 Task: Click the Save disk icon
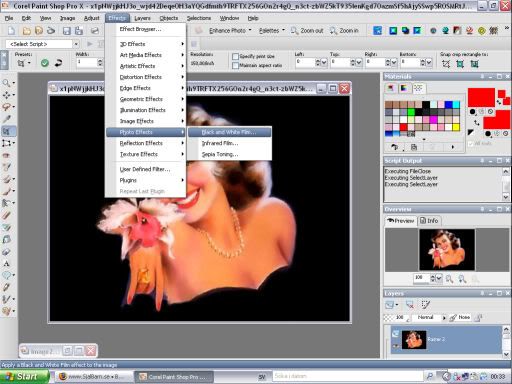click(x=66, y=31)
